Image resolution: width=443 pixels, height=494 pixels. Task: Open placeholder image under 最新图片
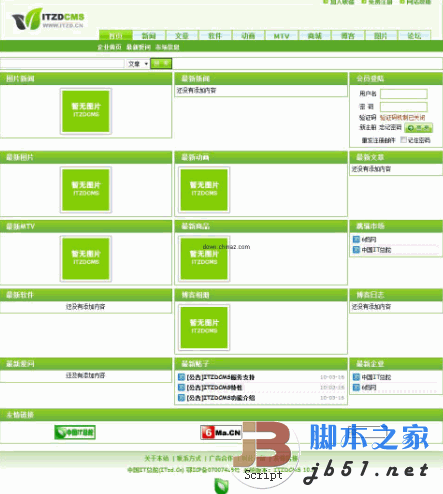86,190
